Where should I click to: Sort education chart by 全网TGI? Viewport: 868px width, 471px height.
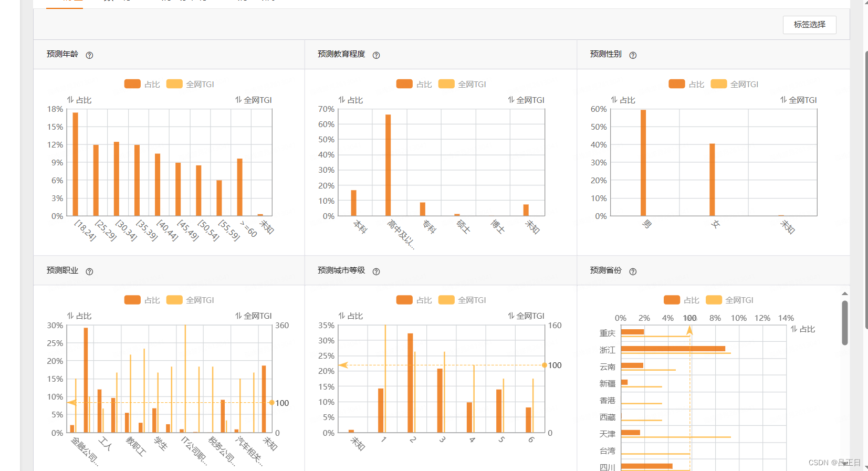click(x=526, y=100)
